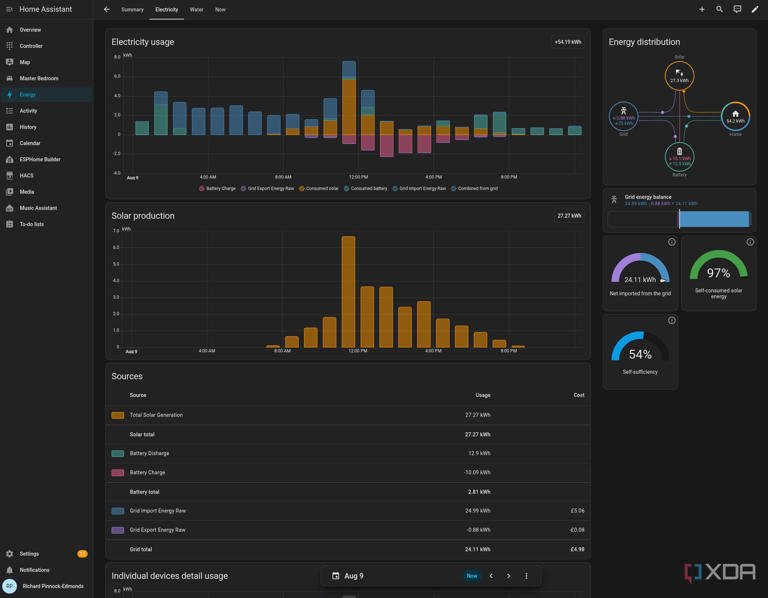Open Activity in the sidebar
768x598 pixels.
pyautogui.click(x=47, y=111)
